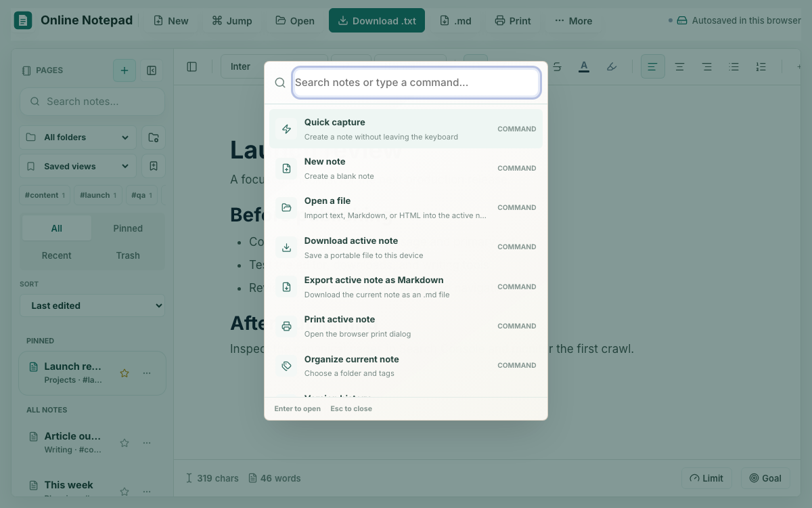Click the Export as Markdown file icon
The width and height of the screenshot is (812, 508).
coord(286,287)
